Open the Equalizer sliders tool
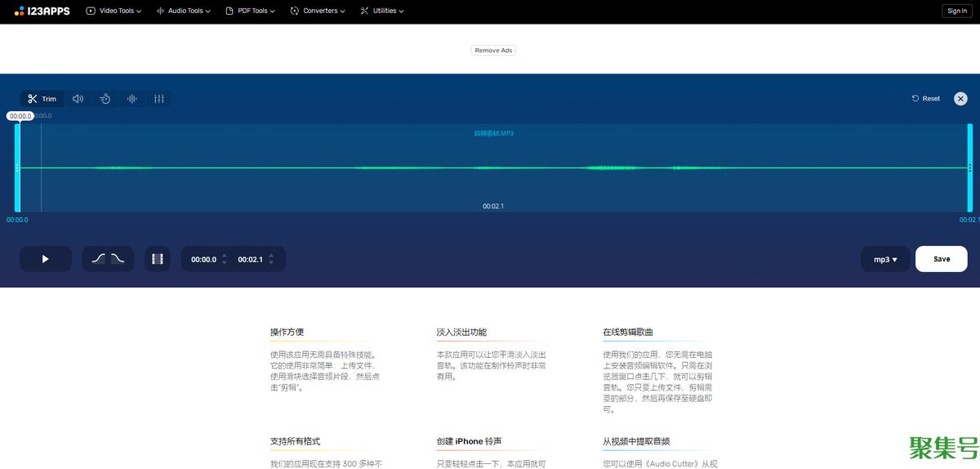 click(158, 99)
